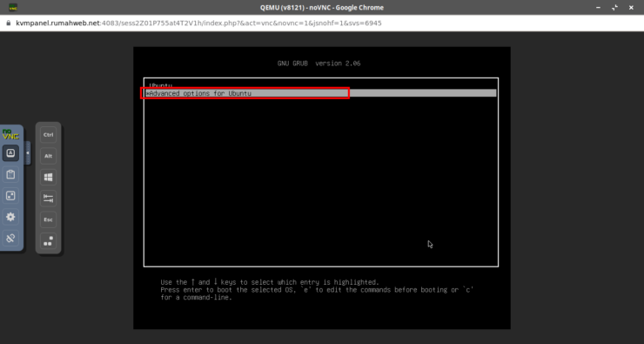
Task: Disconnect the noVNC session
Action: coord(10,238)
